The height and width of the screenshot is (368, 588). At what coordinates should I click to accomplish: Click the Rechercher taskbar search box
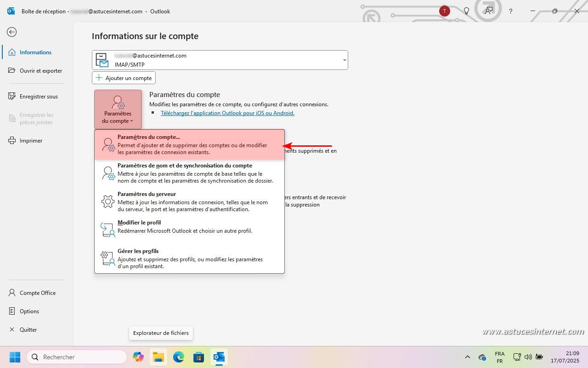(x=77, y=357)
